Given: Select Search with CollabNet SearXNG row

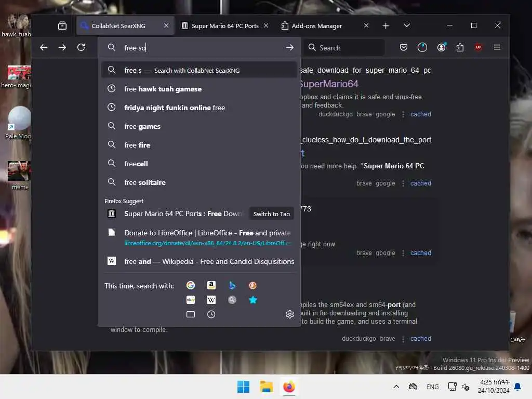Looking at the screenshot, I should coord(199,70).
